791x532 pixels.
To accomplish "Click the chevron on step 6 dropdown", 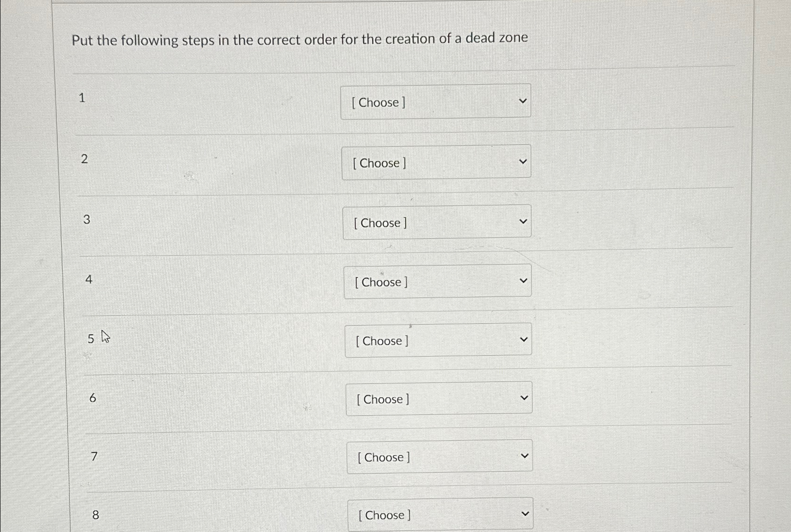I will coord(525,397).
